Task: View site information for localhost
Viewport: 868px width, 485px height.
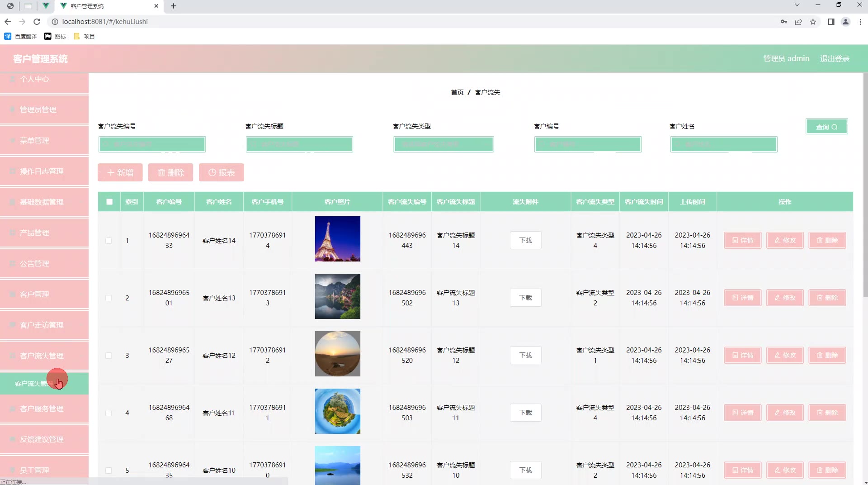Action: click(x=55, y=22)
